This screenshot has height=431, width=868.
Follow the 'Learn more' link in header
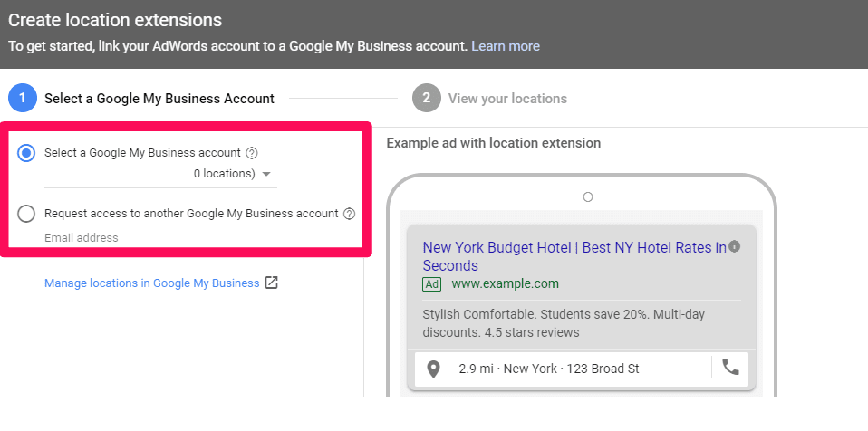pos(506,46)
